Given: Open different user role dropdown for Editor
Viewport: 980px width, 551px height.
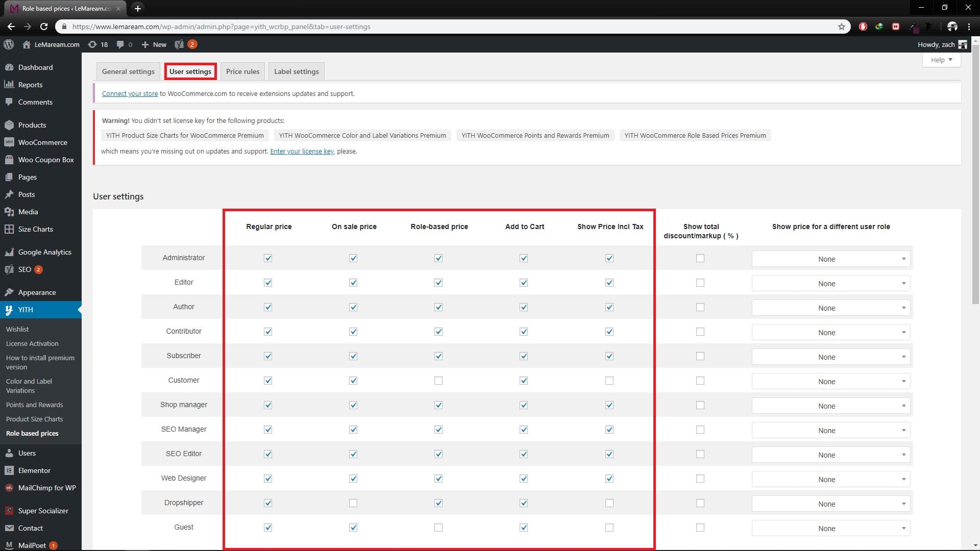Looking at the screenshot, I should tap(830, 284).
